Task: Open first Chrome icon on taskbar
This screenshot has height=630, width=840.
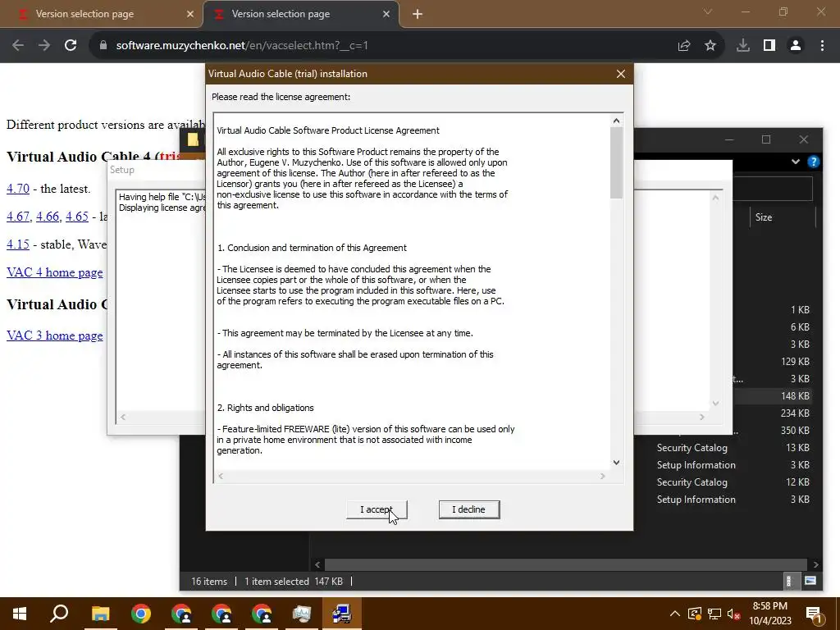Action: tap(141, 614)
